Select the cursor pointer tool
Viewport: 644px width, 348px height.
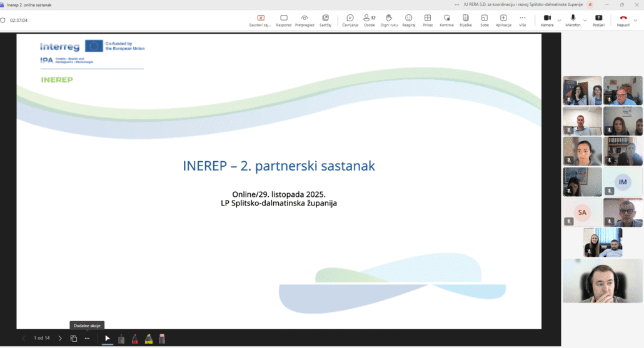click(x=108, y=339)
